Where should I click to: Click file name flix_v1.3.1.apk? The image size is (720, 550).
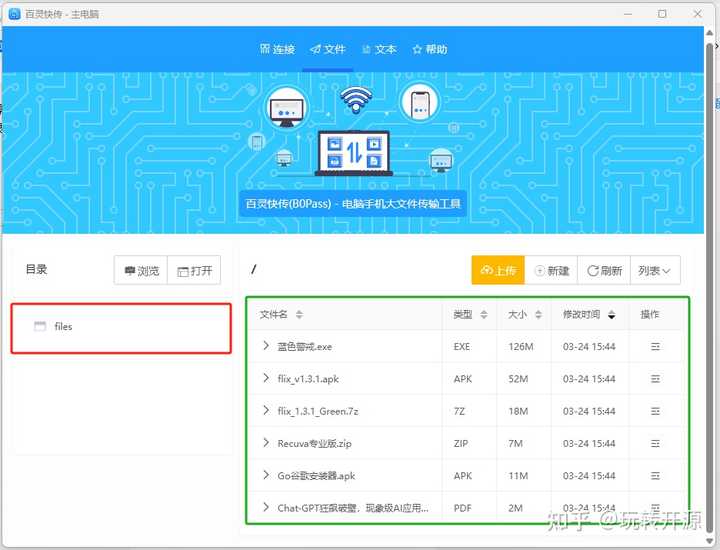[308, 379]
